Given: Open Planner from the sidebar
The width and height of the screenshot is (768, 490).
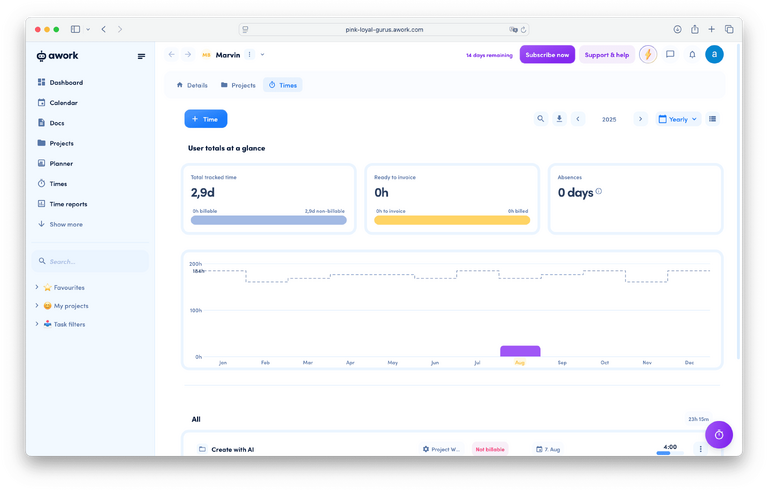Looking at the screenshot, I should (60, 163).
